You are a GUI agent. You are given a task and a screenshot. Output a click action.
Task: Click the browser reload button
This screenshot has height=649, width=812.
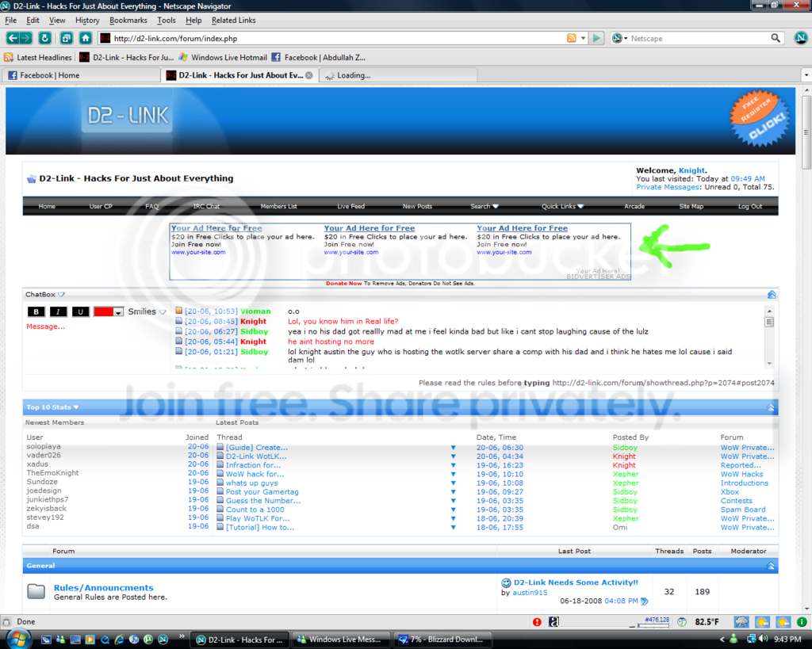44,38
